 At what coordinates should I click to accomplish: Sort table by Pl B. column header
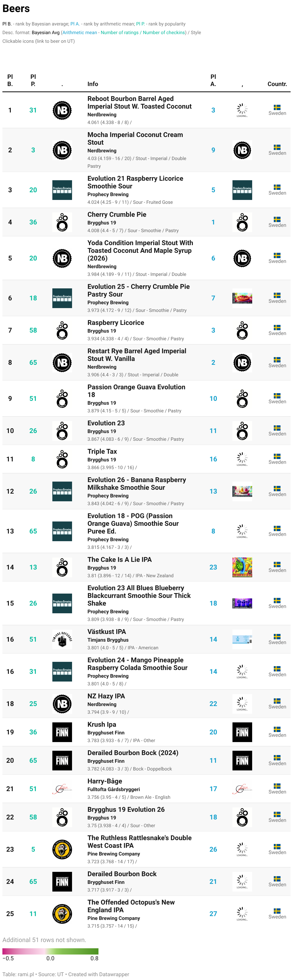point(10,80)
